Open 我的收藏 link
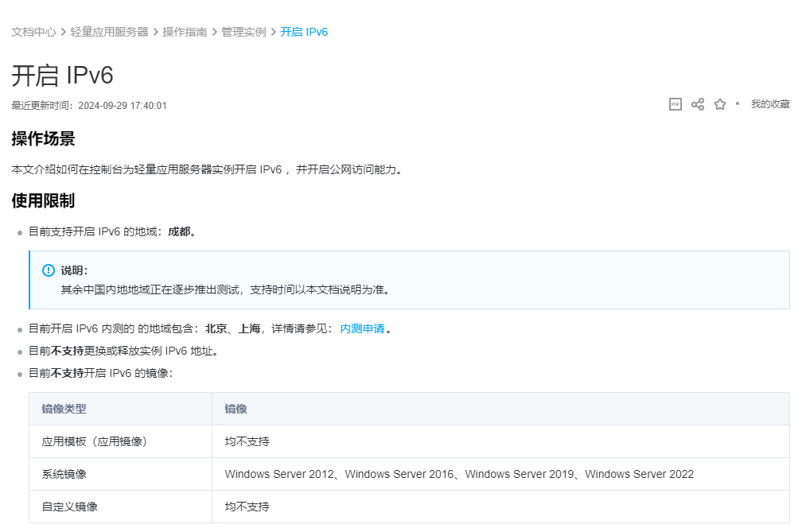The height and width of the screenshot is (532, 802). coord(770,104)
